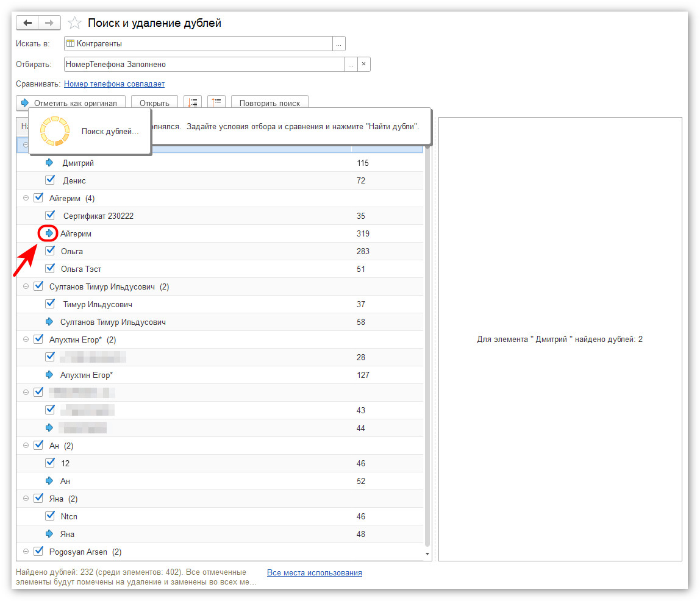
Task: Open the Номер телефона совпадает link
Action: [x=114, y=84]
